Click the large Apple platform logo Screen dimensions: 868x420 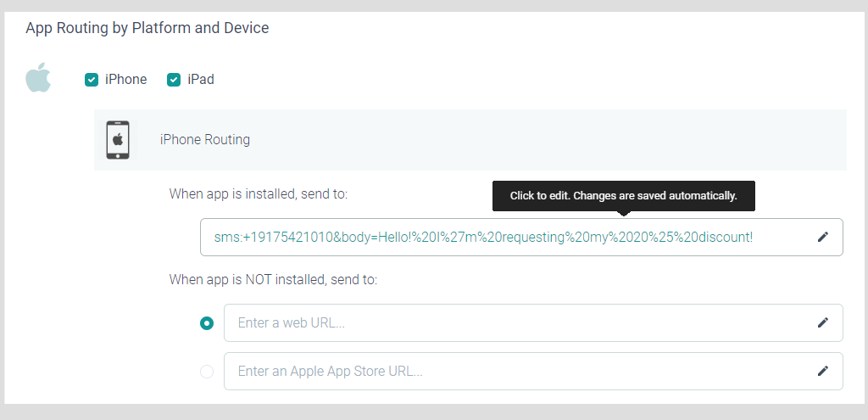[x=38, y=78]
